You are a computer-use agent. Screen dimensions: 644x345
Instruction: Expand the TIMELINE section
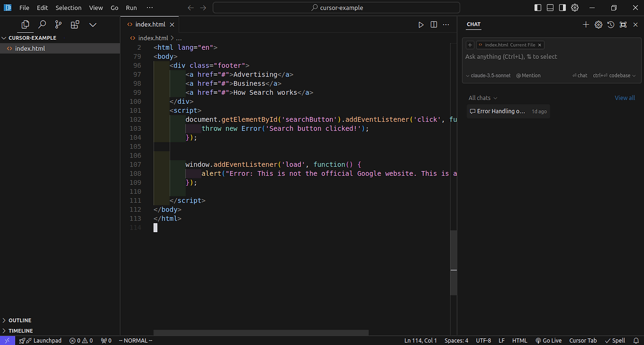[x=20, y=331]
